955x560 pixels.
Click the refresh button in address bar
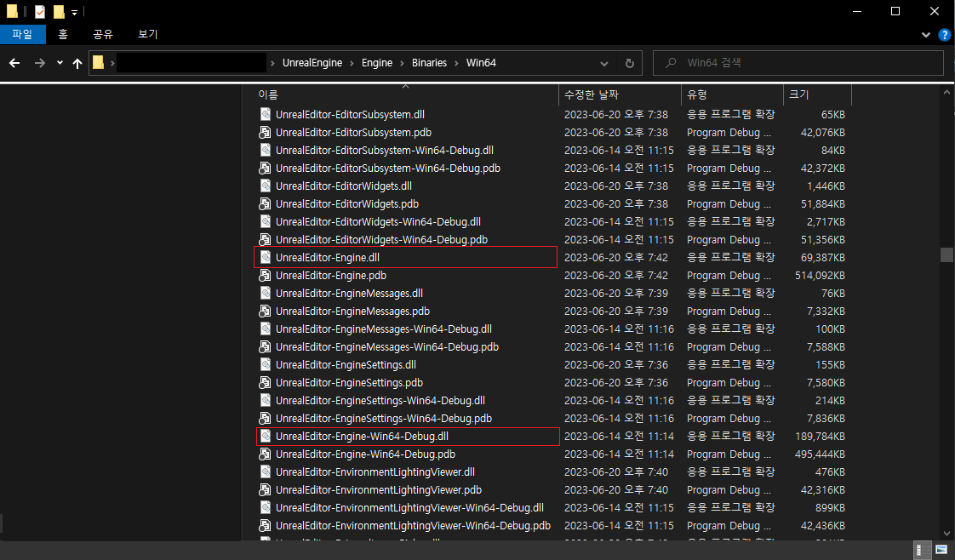point(630,63)
